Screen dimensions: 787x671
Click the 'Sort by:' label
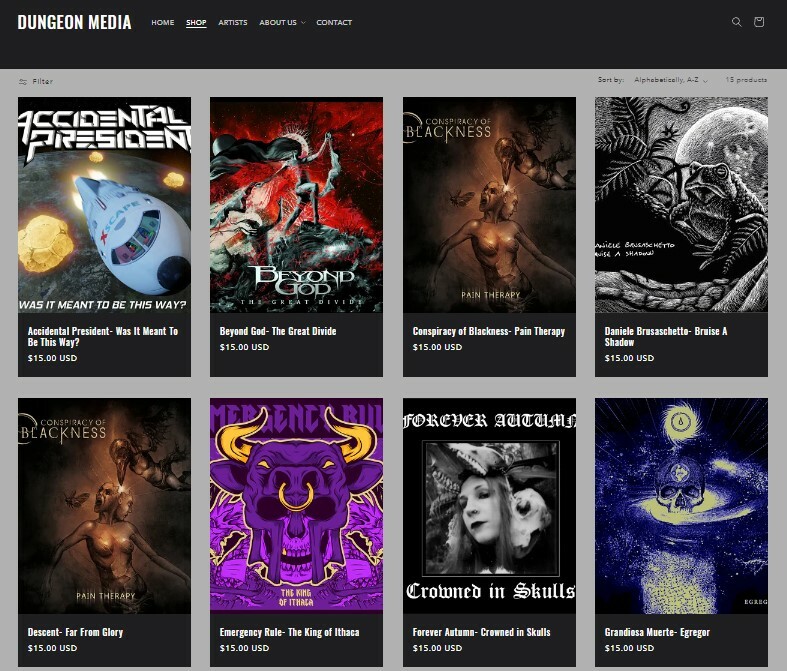[611, 80]
